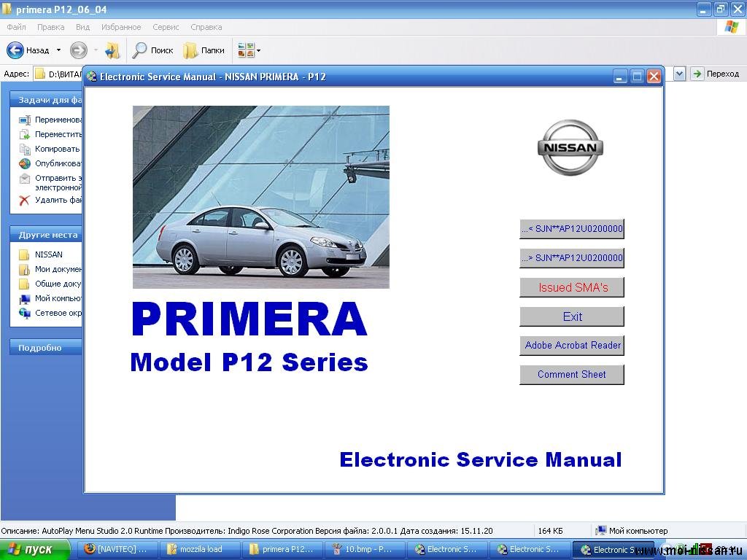
Task: Collapse the Другие места panel header
Action: [x=46, y=235]
